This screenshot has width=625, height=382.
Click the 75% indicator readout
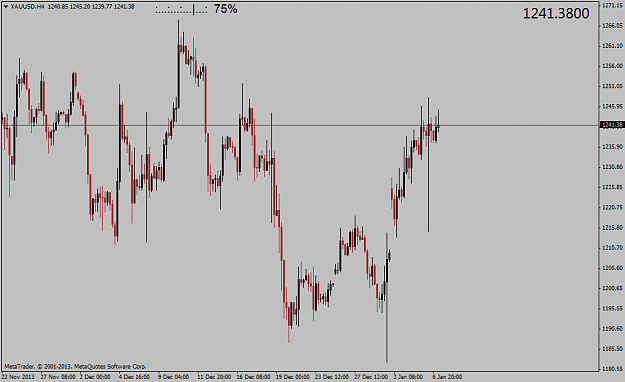(226, 9)
